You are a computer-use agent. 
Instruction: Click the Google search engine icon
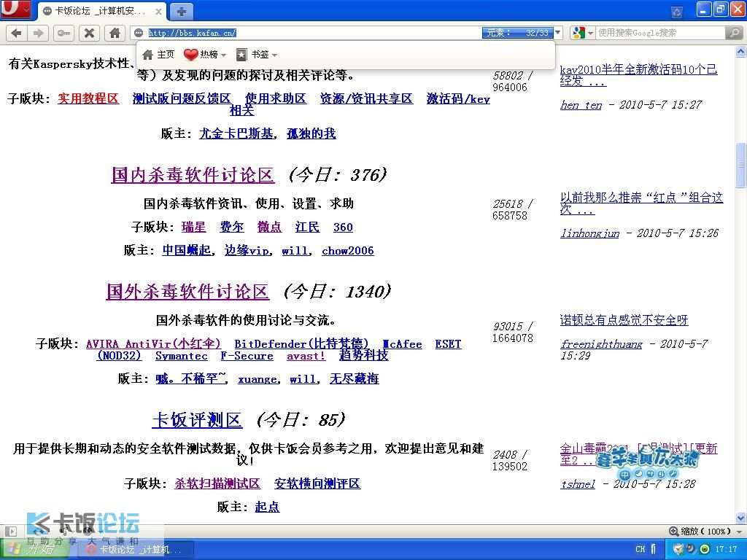point(578,33)
